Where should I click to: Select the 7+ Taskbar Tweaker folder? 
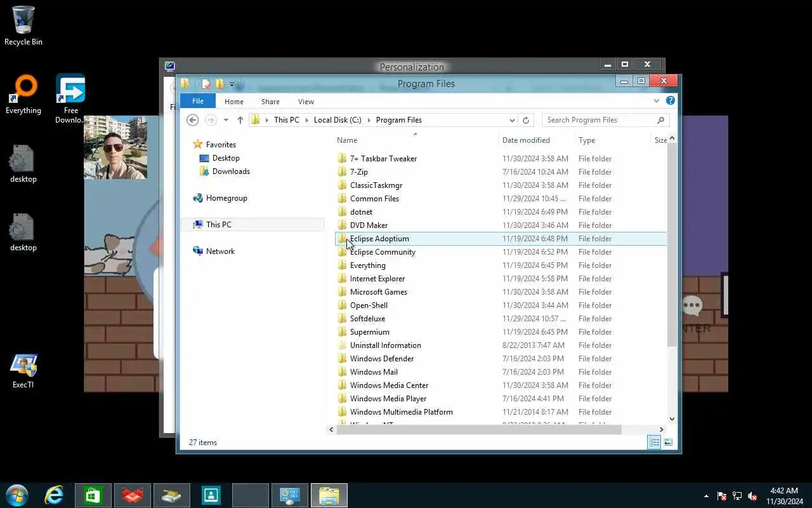(x=383, y=159)
